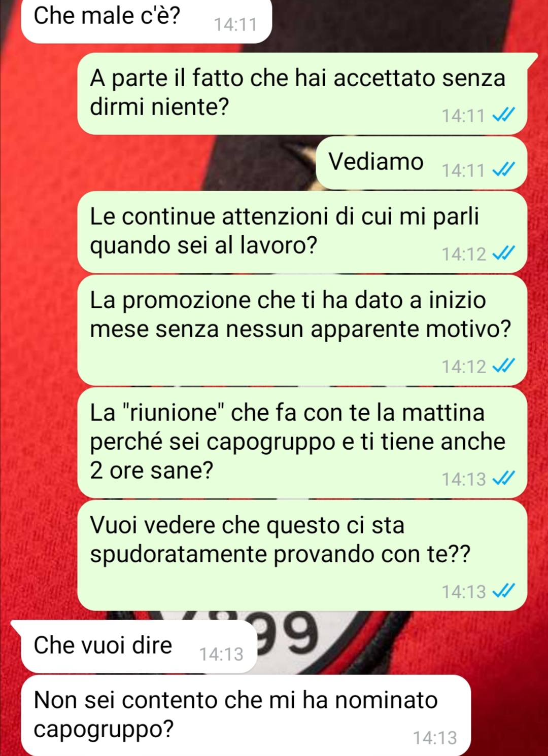548x756 pixels.
Task: Select the 'A parte il fatto che hai accettato' message
Action: (302, 94)
